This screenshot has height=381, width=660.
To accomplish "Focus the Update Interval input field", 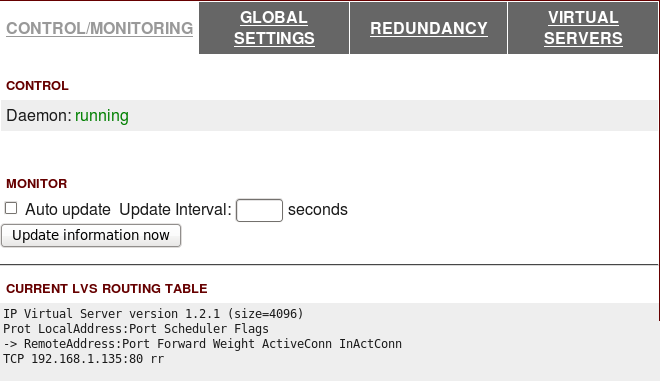I will click(259, 210).
